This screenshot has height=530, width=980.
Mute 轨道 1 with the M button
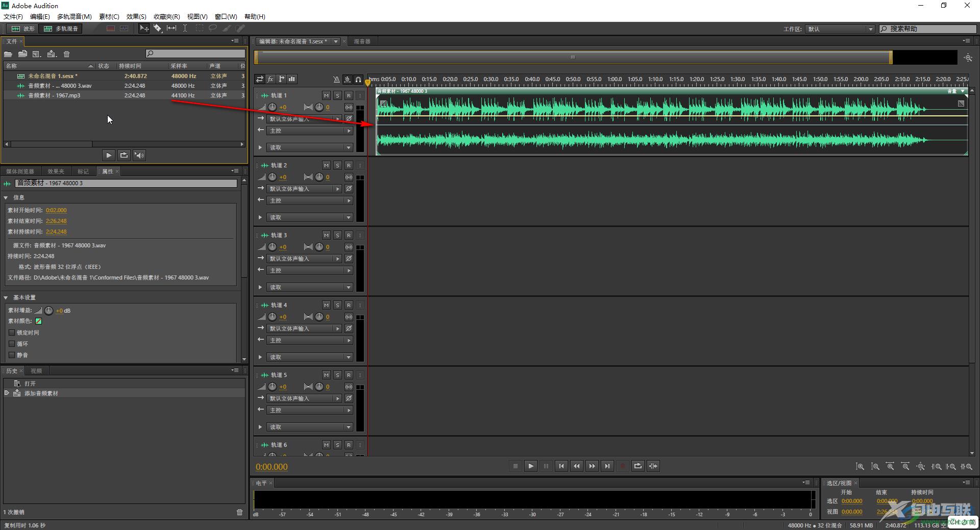(x=326, y=95)
